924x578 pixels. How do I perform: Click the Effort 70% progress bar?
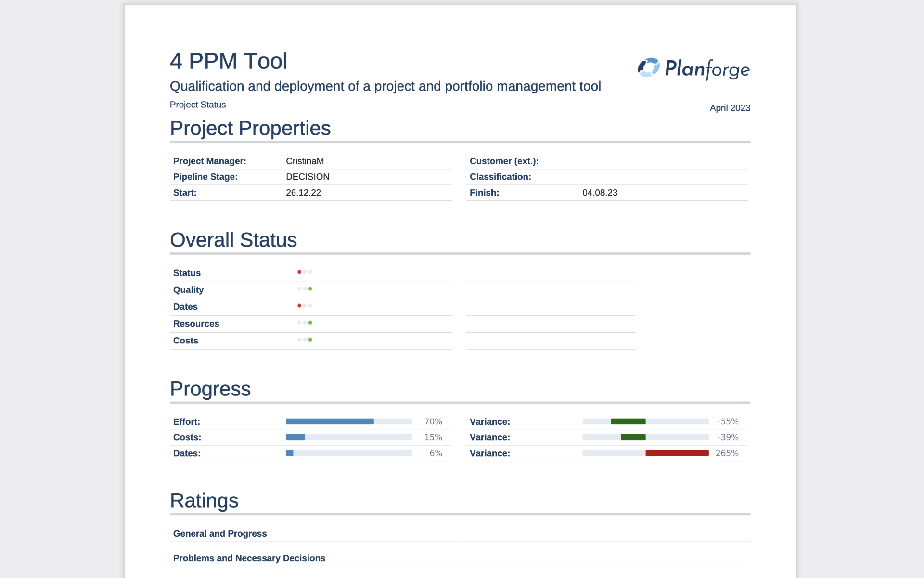pos(330,420)
